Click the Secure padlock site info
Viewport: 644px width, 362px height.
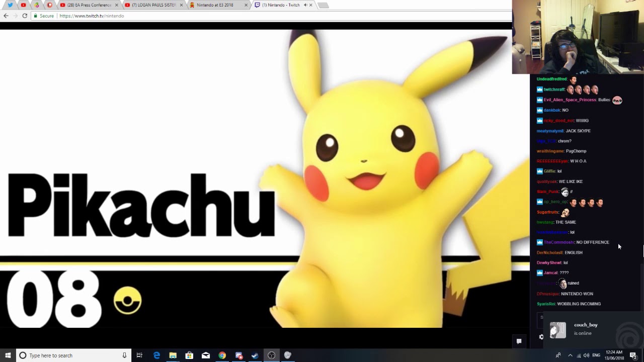44,16
